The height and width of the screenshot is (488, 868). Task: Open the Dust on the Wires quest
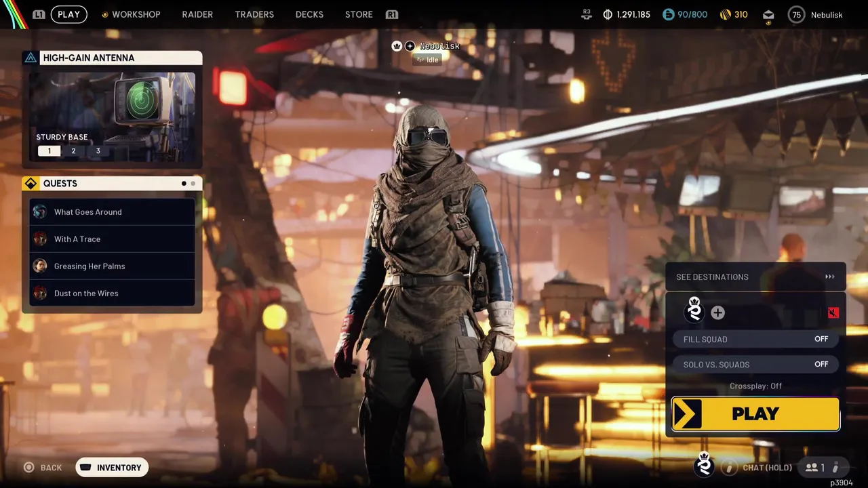point(113,293)
